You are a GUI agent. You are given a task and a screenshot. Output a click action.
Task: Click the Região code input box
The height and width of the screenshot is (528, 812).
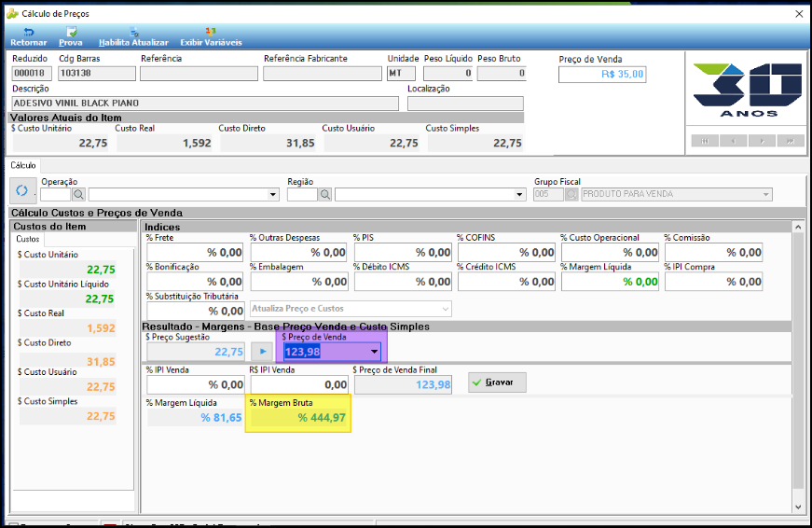(302, 195)
